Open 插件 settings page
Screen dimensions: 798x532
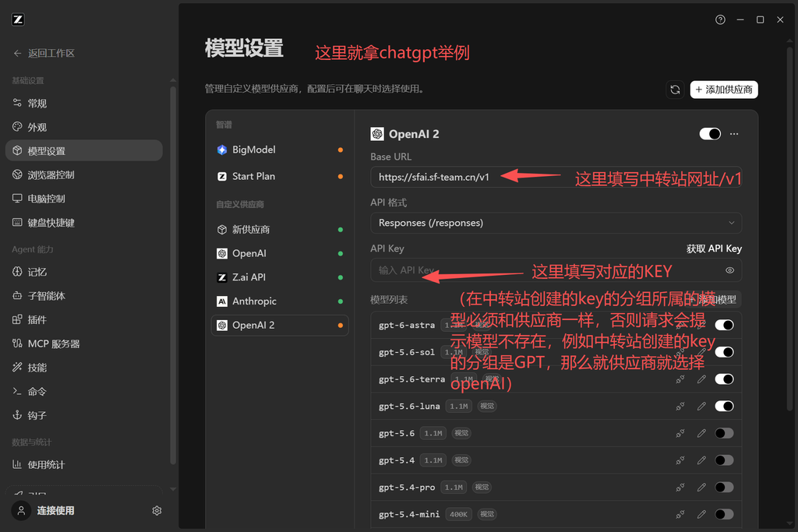click(x=84, y=320)
